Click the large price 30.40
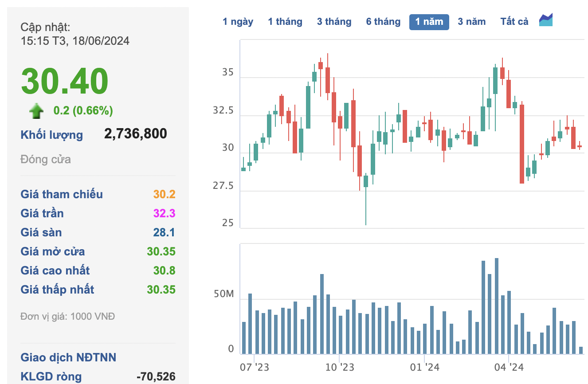 pyautogui.click(x=65, y=81)
